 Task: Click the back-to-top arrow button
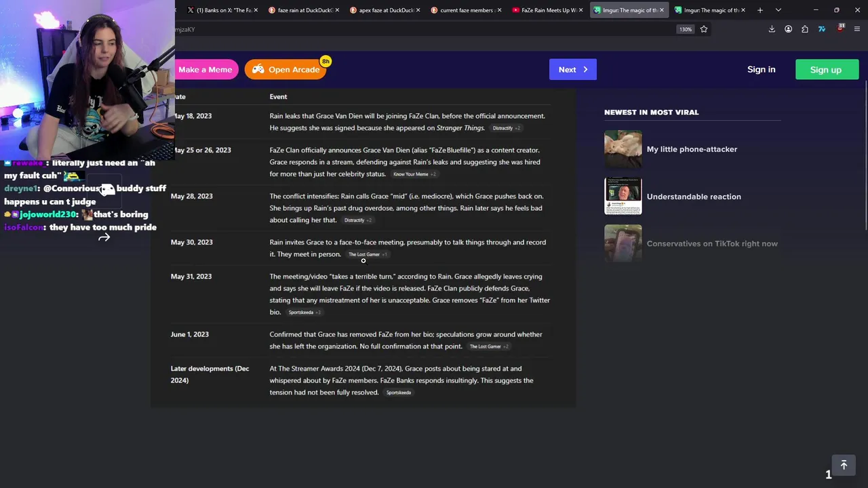(844, 465)
